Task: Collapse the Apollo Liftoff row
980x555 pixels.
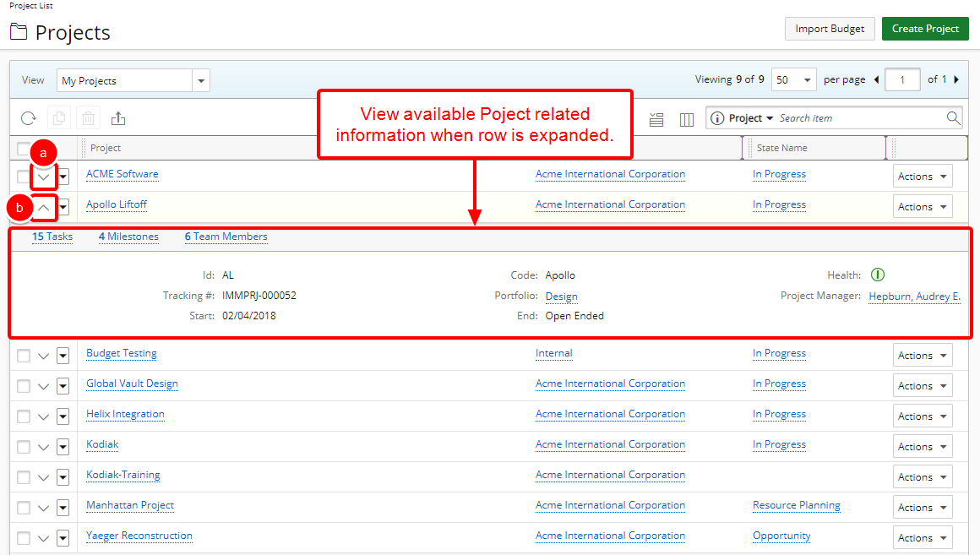Action: coord(44,207)
